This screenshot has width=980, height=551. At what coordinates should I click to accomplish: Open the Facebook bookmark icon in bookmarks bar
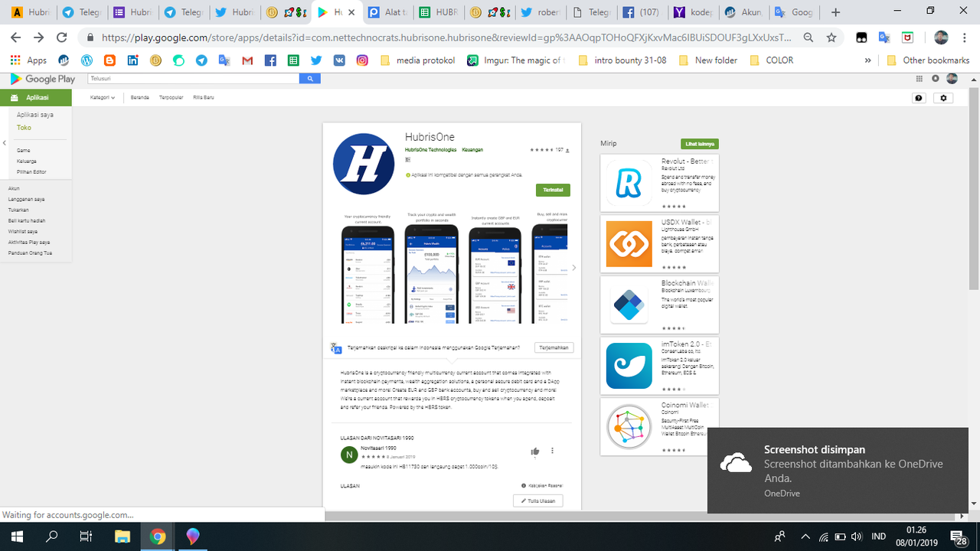[x=270, y=60]
